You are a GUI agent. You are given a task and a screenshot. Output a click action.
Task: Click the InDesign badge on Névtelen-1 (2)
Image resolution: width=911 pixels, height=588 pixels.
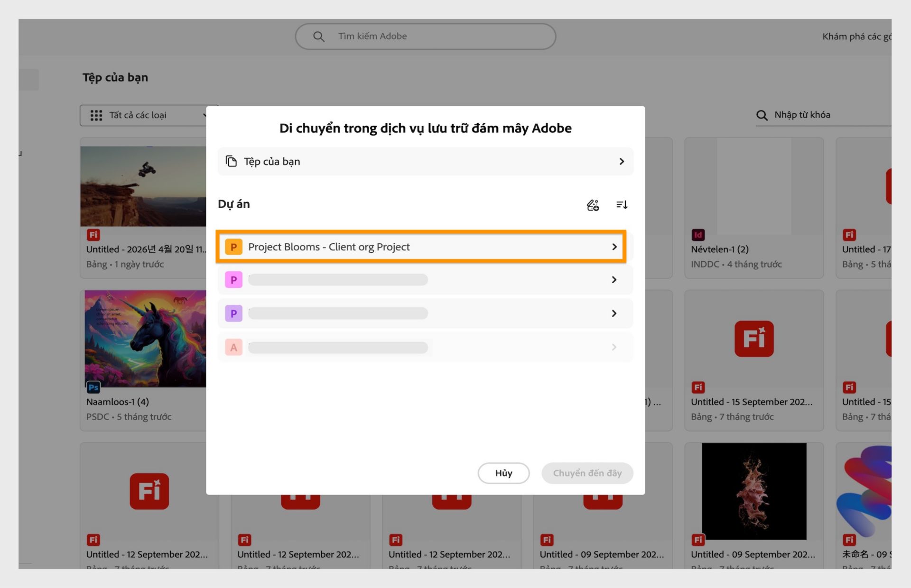pos(698,235)
